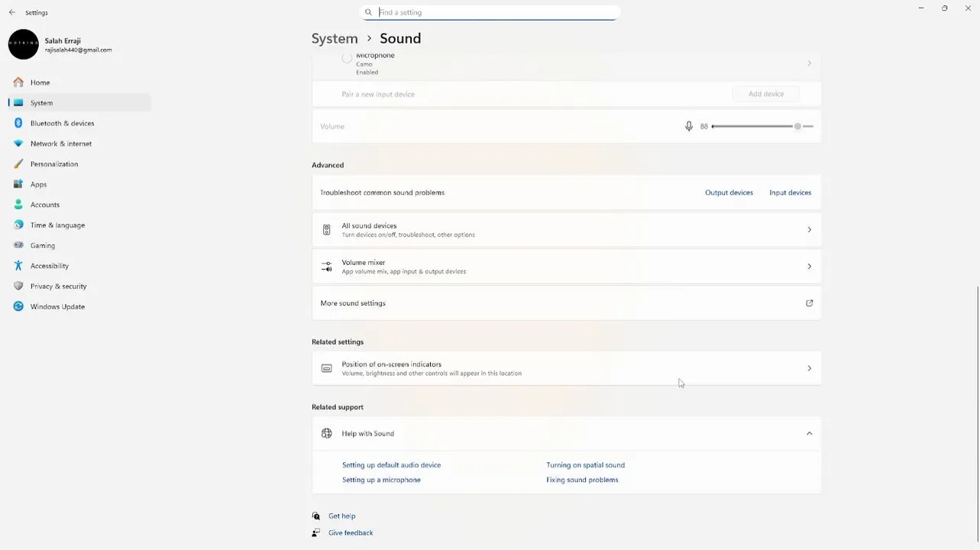The image size is (980, 550).
Task: Click the search magnifier icon
Action: click(368, 12)
